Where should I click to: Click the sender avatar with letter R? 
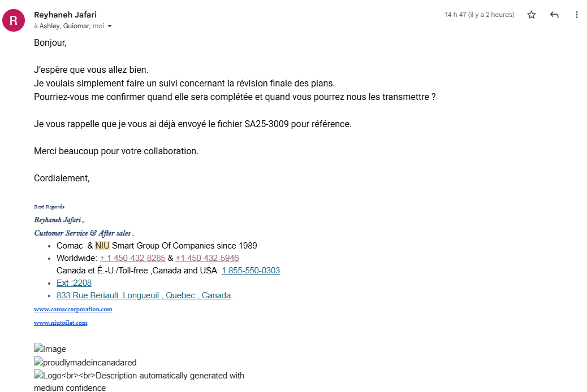(x=14, y=20)
